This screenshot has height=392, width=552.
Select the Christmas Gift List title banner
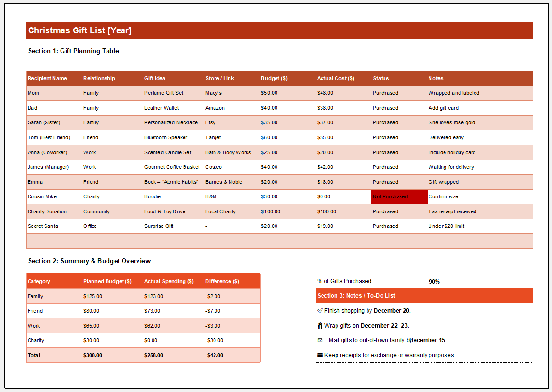[279, 30]
